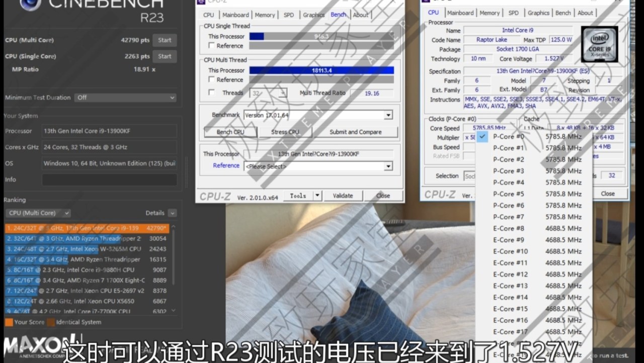Click the multi thread blue progress bar
This screenshot has width=644, height=363.
[x=321, y=70]
